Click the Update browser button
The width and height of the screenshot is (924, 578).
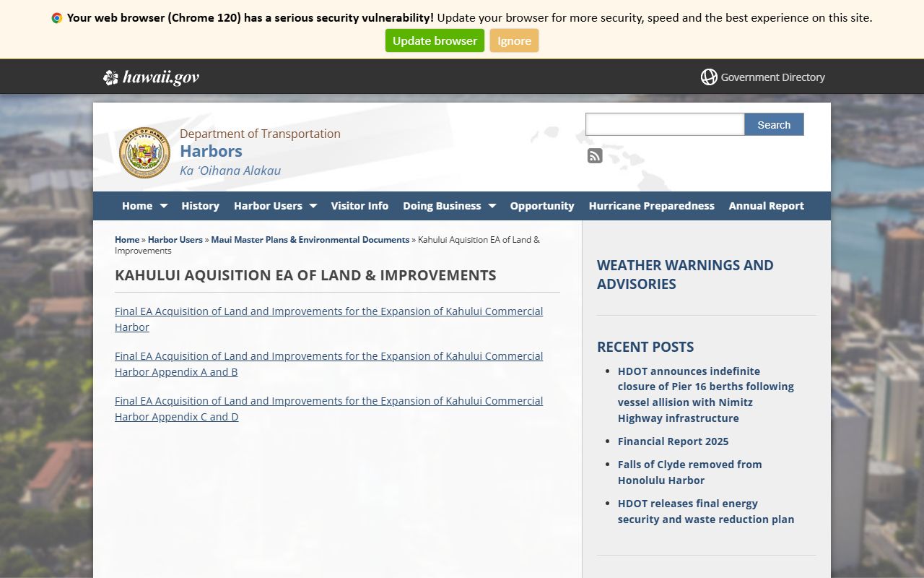(435, 40)
